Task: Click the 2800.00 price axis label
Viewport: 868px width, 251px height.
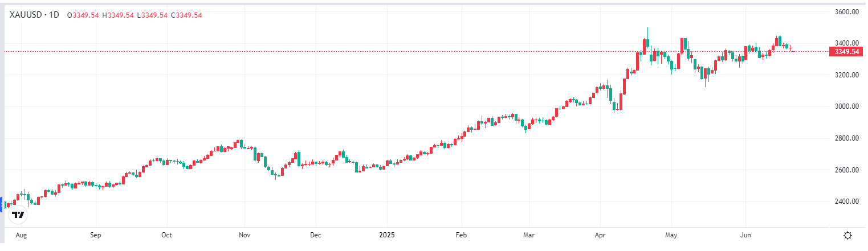Action: pos(846,138)
